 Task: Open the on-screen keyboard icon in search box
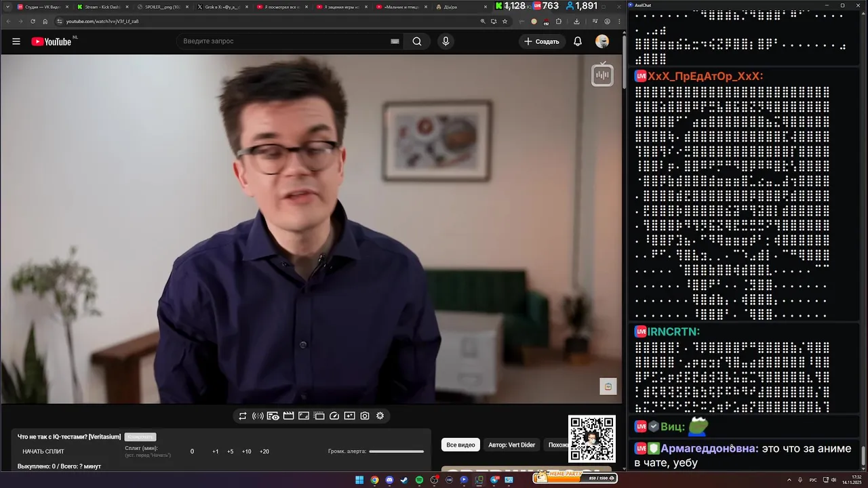(x=395, y=41)
